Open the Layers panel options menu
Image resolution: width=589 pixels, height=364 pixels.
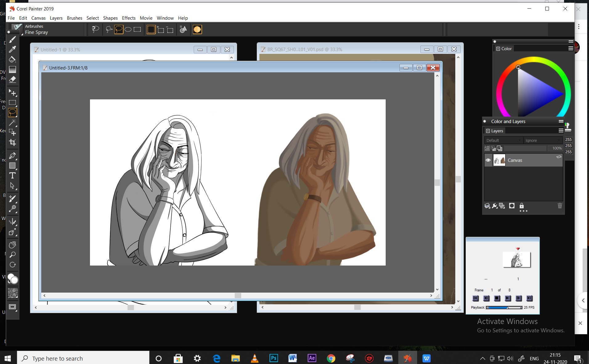click(x=561, y=131)
